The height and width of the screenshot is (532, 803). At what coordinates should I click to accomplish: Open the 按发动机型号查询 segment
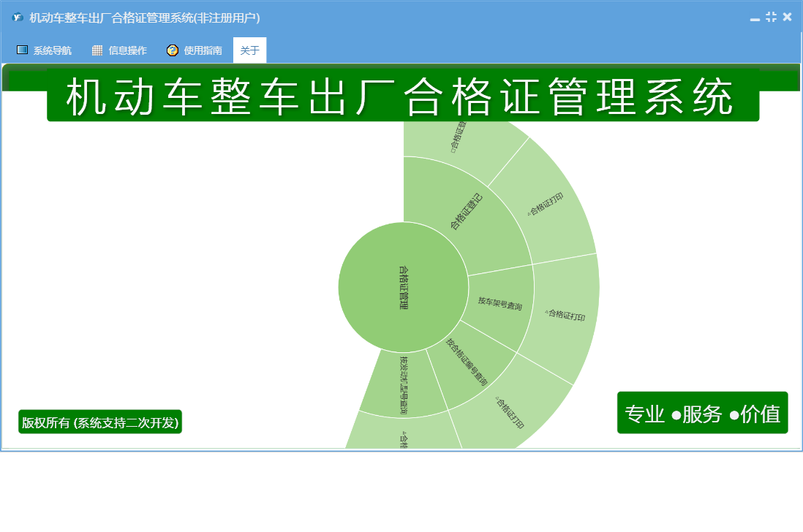click(404, 384)
